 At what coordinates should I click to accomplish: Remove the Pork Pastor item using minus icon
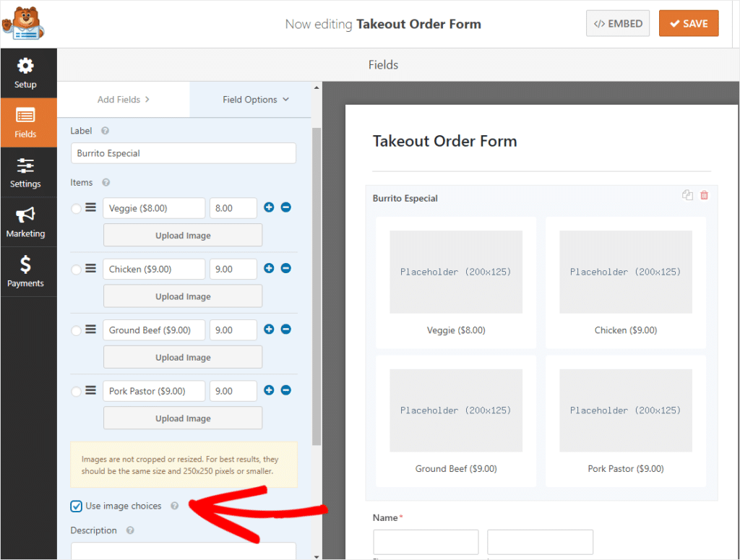pyautogui.click(x=285, y=390)
